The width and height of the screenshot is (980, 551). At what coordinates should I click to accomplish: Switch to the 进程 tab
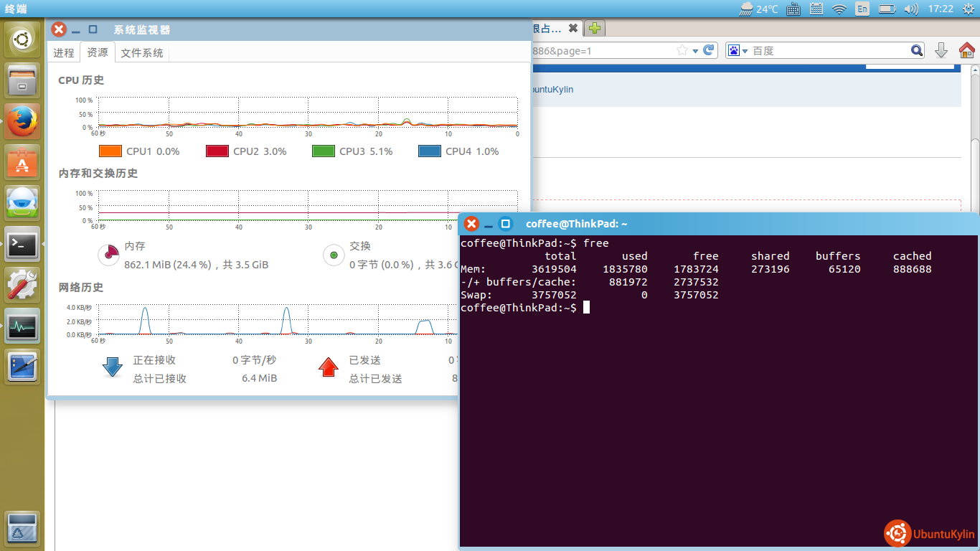(64, 52)
